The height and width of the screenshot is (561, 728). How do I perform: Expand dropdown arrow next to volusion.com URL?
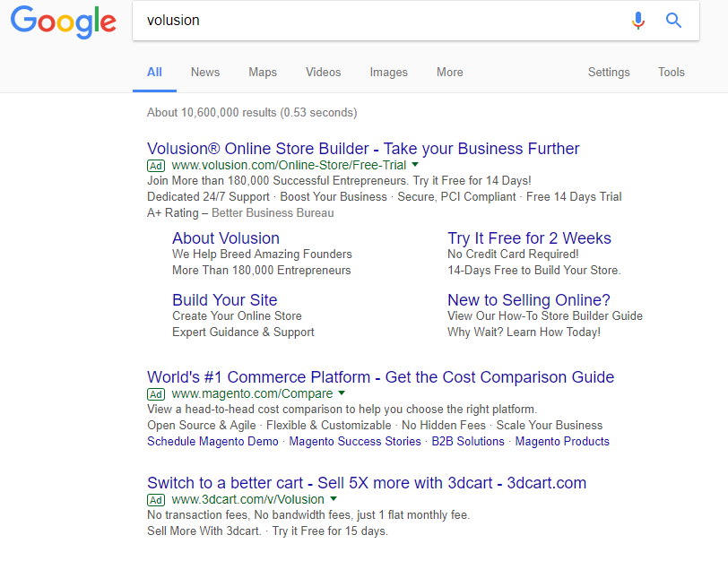click(415, 164)
